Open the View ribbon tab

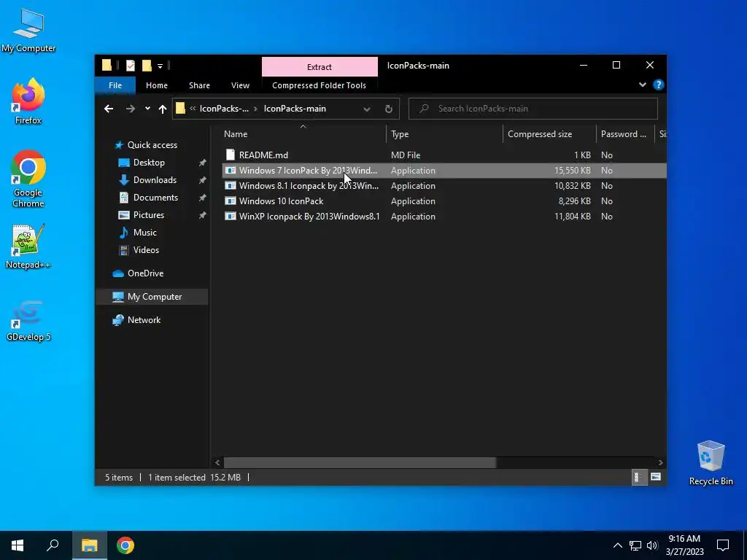coord(240,85)
